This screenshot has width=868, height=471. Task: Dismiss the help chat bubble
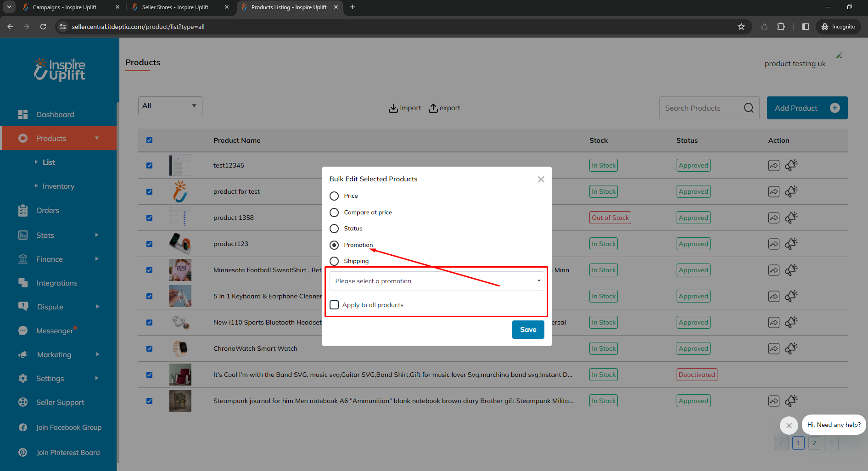(x=789, y=425)
